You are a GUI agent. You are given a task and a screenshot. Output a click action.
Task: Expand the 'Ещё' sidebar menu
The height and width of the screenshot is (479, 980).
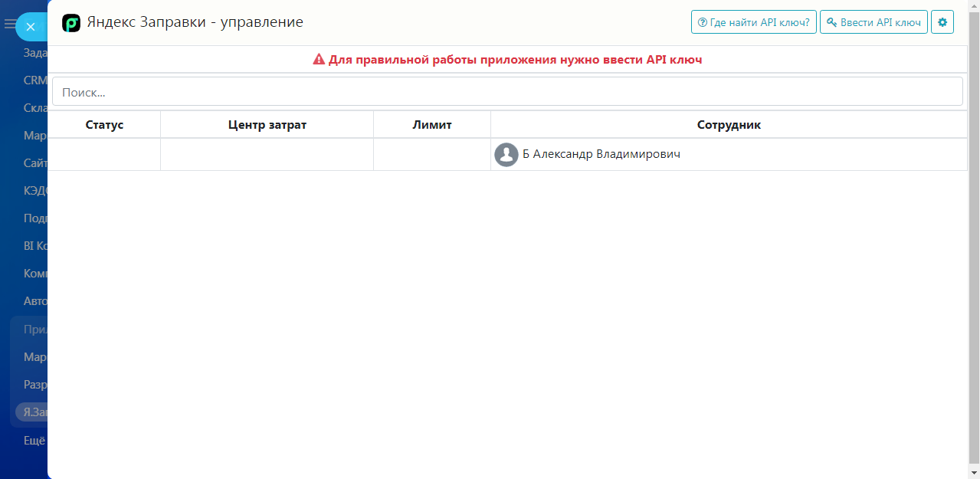point(34,441)
